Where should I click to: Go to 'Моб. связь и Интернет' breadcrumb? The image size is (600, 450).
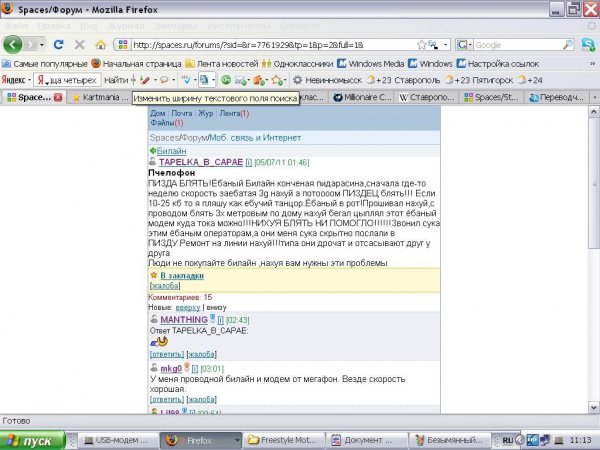[x=255, y=138]
